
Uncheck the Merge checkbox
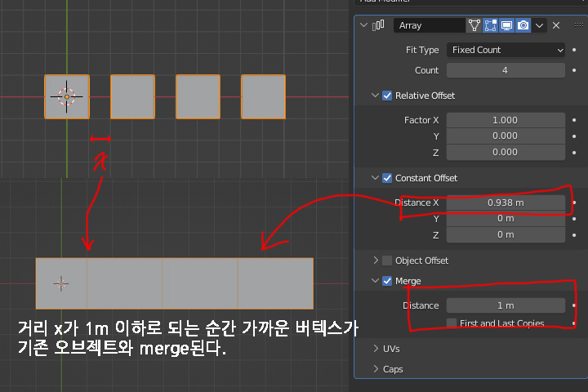pos(387,281)
